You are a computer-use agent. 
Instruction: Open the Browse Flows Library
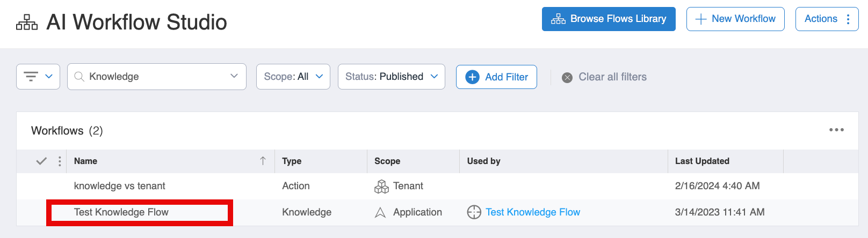(x=608, y=19)
